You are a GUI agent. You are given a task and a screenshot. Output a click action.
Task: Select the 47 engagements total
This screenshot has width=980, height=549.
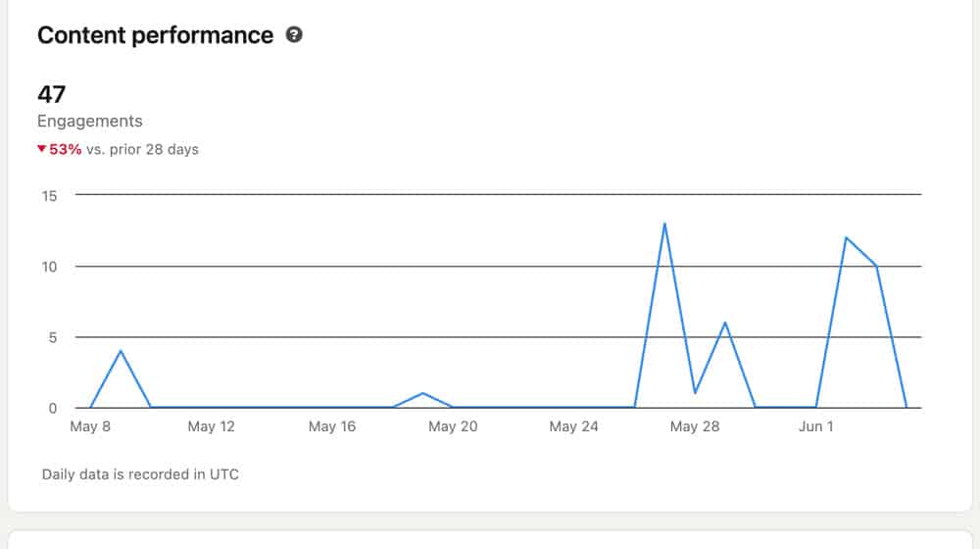tap(51, 94)
